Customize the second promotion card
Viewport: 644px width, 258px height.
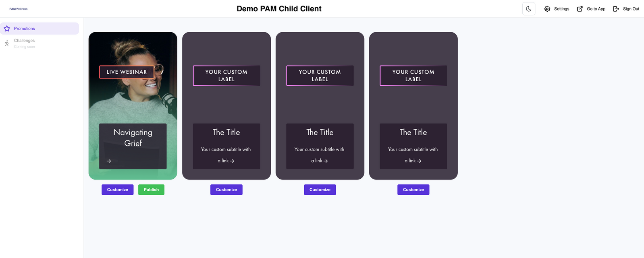pyautogui.click(x=226, y=189)
